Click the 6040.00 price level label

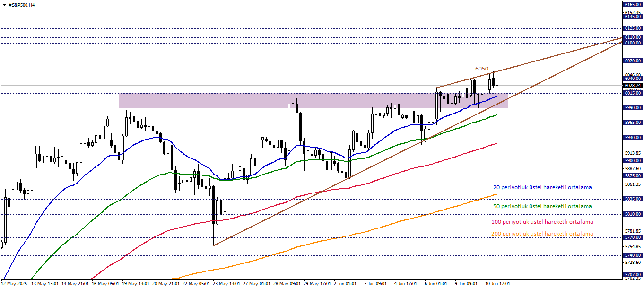pyautogui.click(x=632, y=79)
